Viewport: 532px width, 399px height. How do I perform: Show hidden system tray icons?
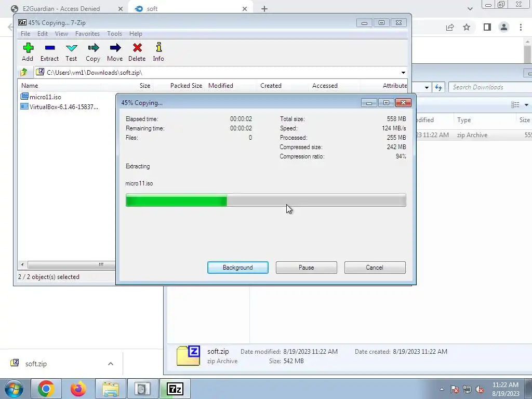click(x=442, y=389)
